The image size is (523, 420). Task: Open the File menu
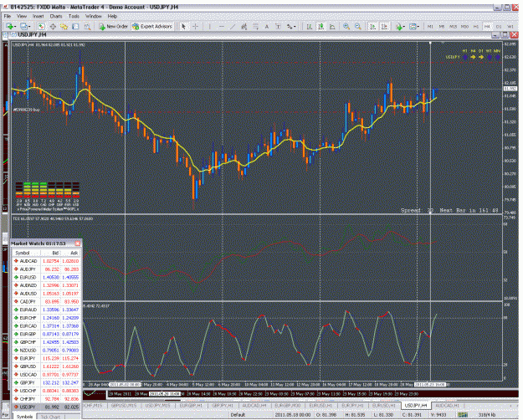click(8, 16)
